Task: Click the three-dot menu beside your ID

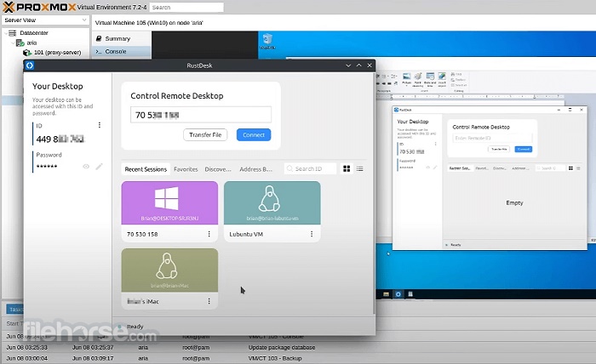Action: (100, 125)
